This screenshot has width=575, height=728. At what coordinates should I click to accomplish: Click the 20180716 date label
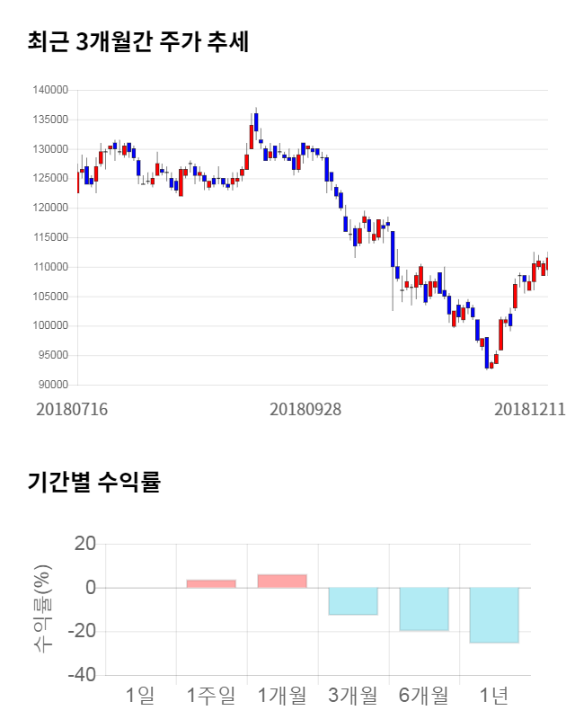tap(72, 409)
